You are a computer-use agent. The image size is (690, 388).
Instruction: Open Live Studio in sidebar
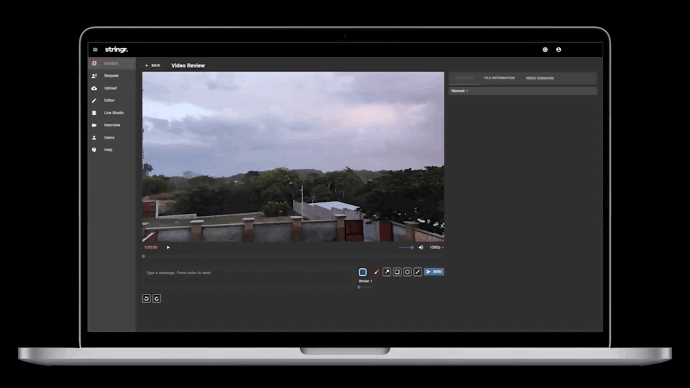click(x=112, y=113)
